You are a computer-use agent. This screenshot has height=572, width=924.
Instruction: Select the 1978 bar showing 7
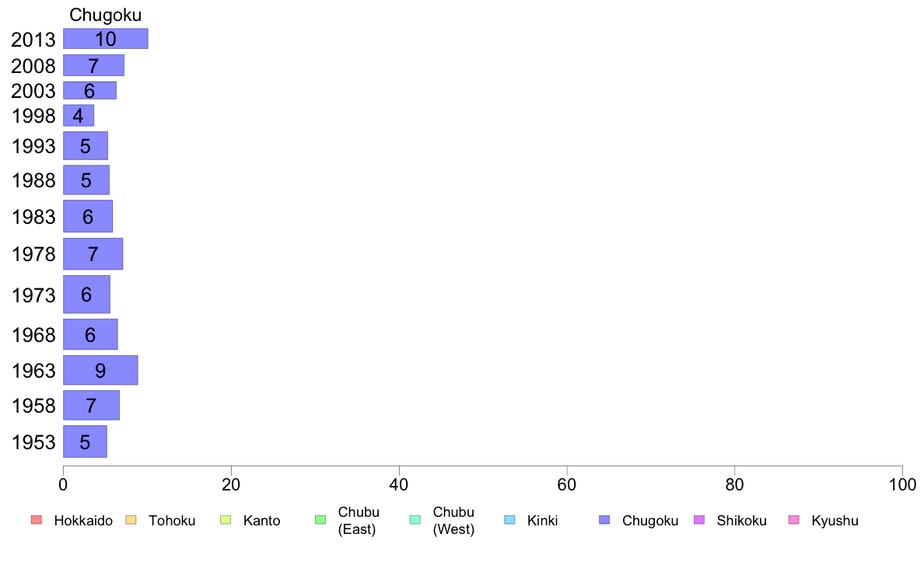click(93, 254)
